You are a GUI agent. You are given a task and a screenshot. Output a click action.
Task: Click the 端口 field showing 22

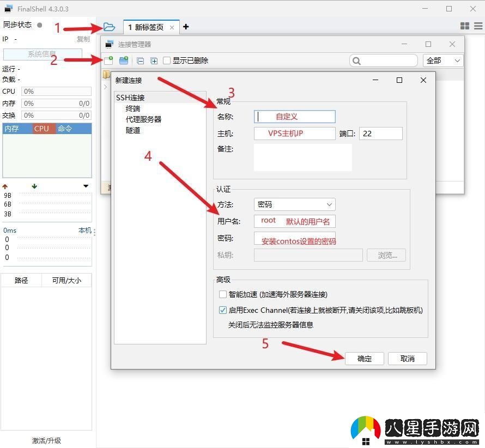pyautogui.click(x=381, y=134)
